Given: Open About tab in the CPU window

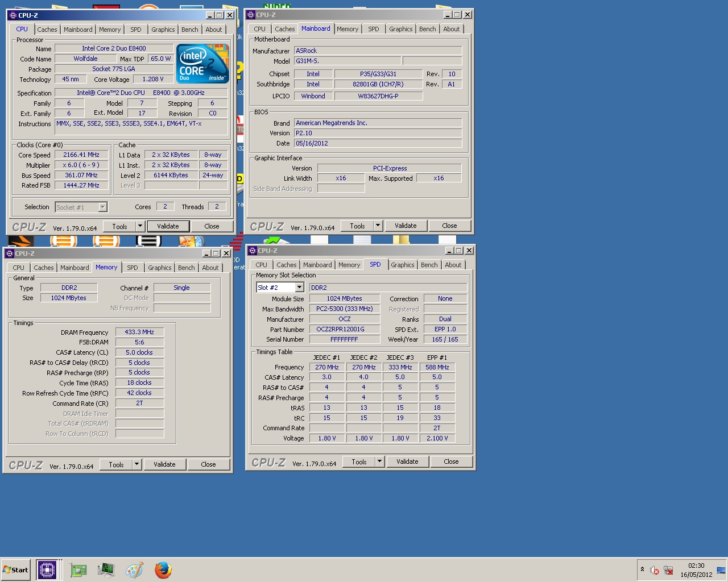Looking at the screenshot, I should pyautogui.click(x=214, y=30).
